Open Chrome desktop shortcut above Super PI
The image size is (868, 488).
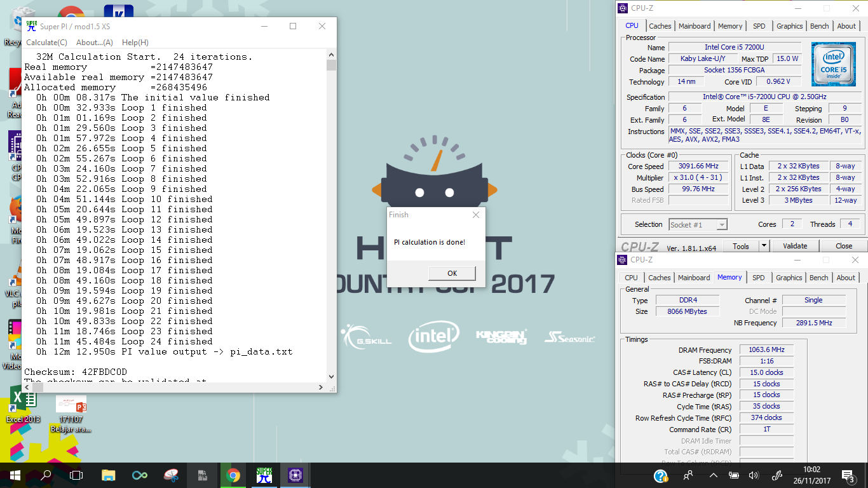(x=71, y=11)
